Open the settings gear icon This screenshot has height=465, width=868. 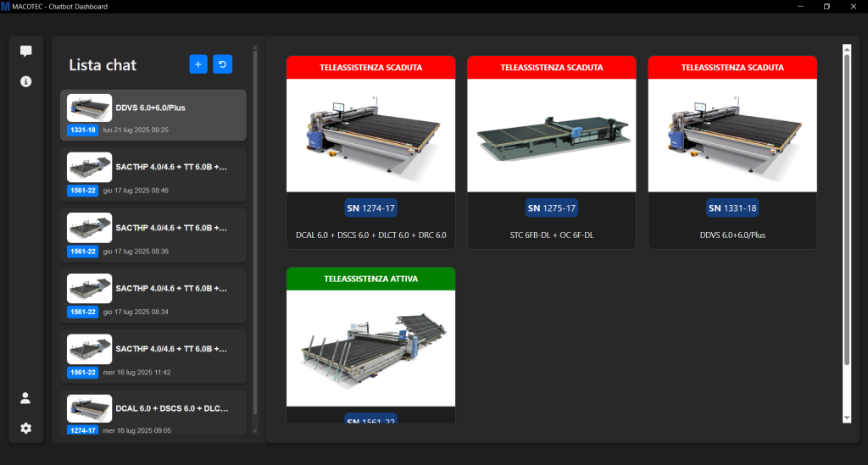pyautogui.click(x=25, y=428)
